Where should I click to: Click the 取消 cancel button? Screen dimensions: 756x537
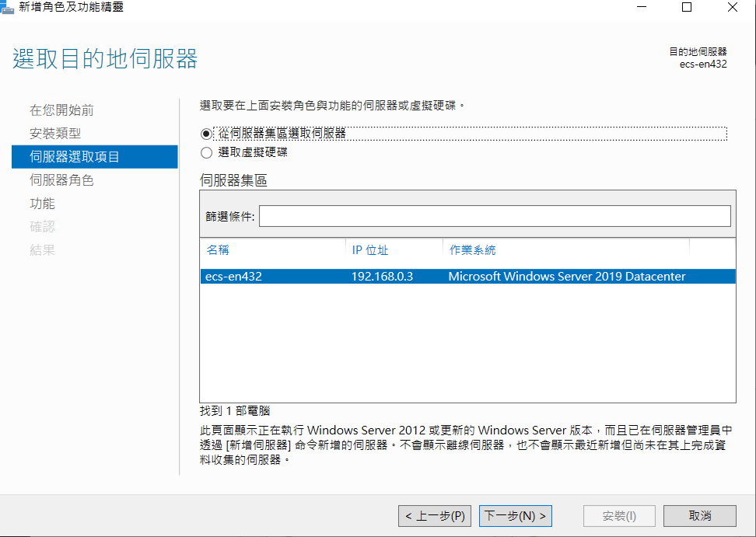pos(699,516)
